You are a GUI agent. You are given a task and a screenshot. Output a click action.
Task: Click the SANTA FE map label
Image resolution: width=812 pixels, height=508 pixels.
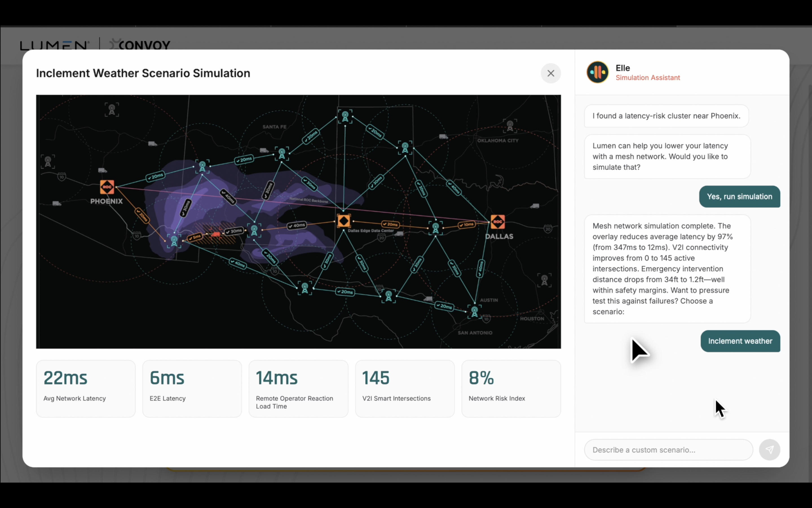pyautogui.click(x=274, y=127)
